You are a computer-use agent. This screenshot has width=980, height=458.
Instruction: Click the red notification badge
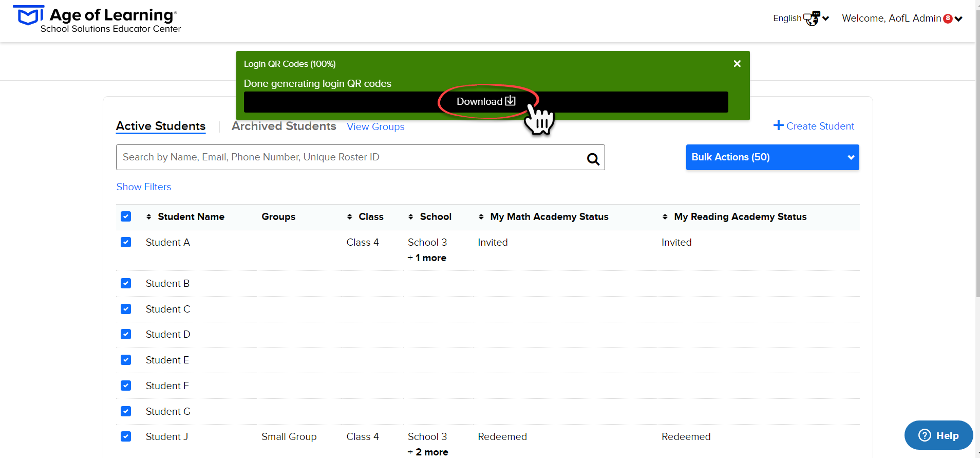[x=948, y=19]
